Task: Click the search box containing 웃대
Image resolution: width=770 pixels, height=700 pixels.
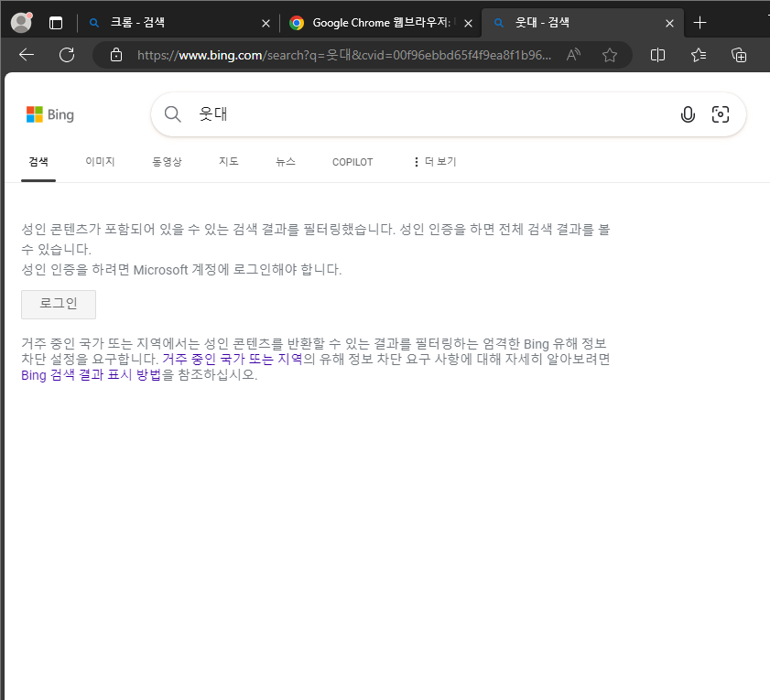Action: (430, 114)
